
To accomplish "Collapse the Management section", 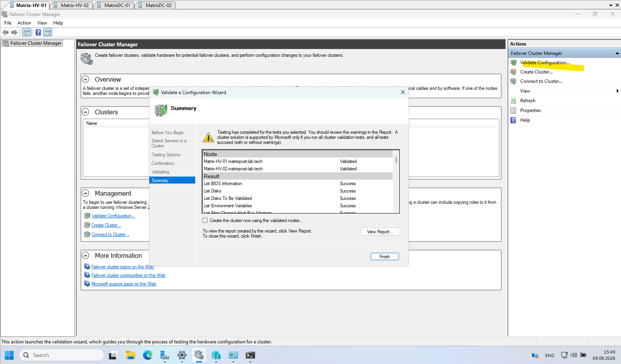I will pos(86,193).
